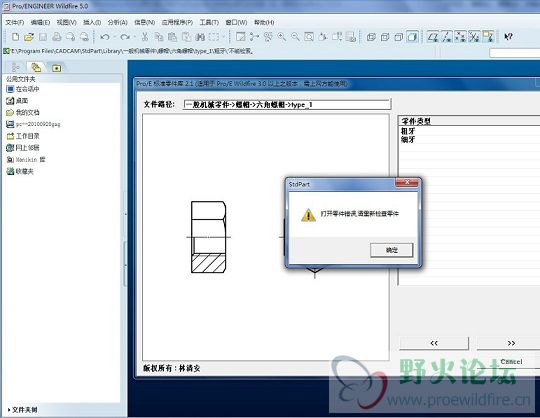This screenshot has height=418, width=540.
Task: Open the redo history dropdown arrow
Action: point(135,37)
